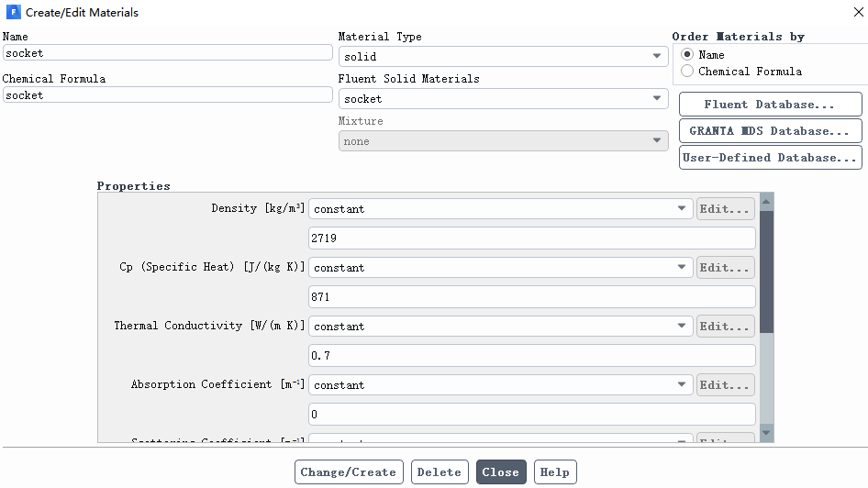Click the Thermal Conductivity value field 0.7
The height and width of the screenshot is (488, 868).
(532, 355)
